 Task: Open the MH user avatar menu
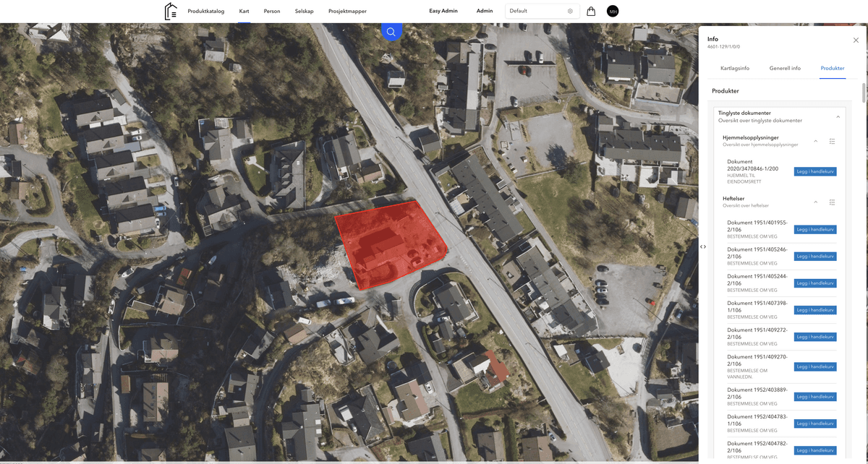[613, 11]
